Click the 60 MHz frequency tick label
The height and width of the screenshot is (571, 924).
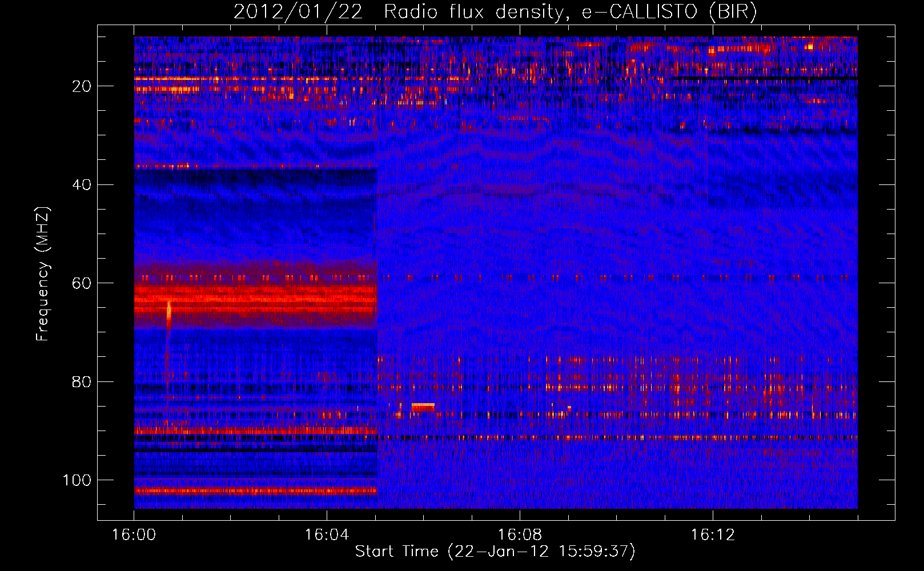tap(82, 283)
